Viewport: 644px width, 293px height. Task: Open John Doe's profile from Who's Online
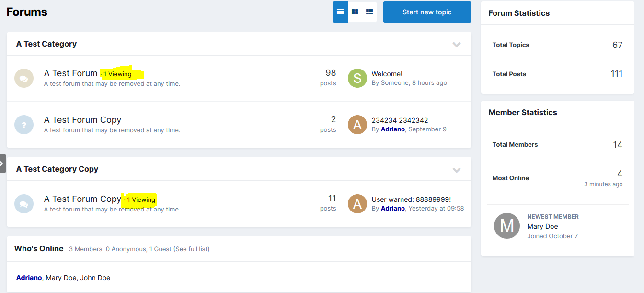pos(95,278)
